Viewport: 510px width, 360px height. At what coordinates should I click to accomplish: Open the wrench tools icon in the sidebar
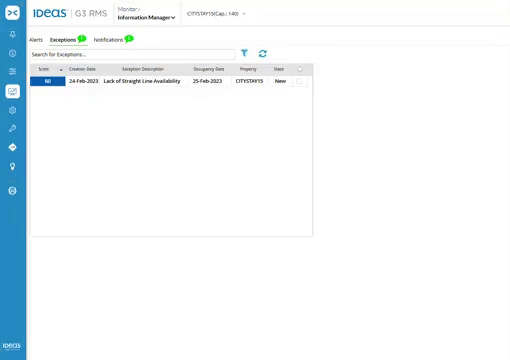[13, 129]
